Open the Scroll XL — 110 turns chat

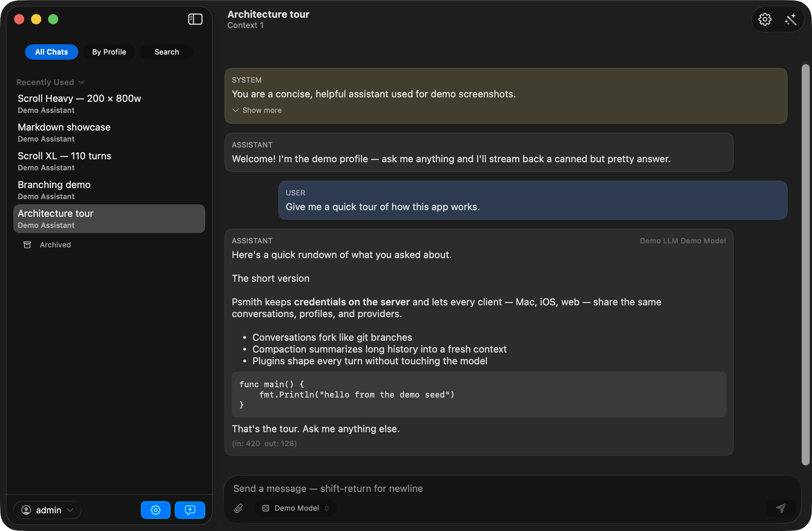[109, 161]
